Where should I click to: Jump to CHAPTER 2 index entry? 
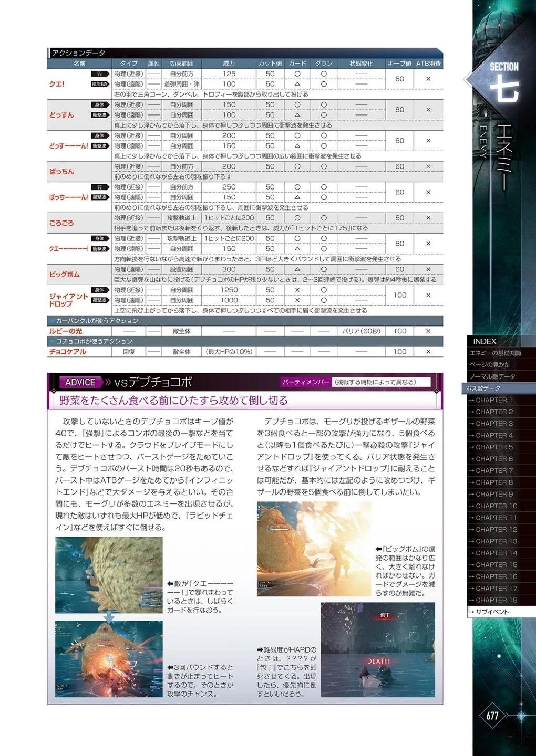[x=494, y=412]
